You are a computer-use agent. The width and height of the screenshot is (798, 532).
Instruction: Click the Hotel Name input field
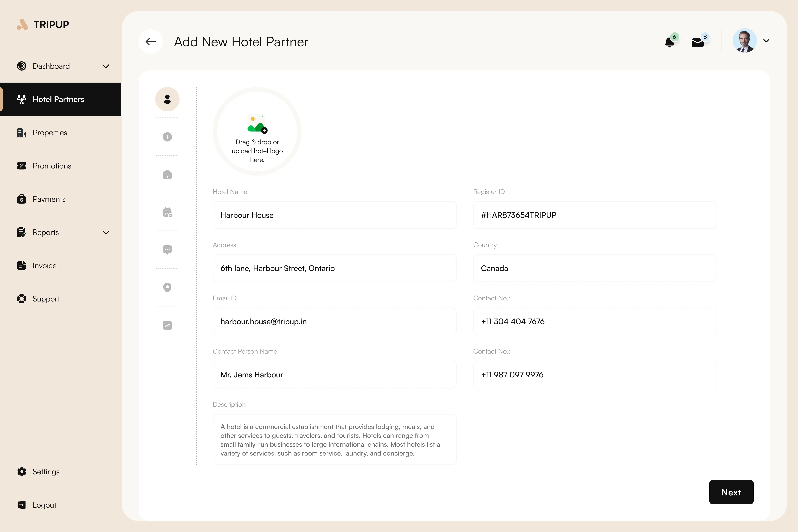pyautogui.click(x=334, y=215)
